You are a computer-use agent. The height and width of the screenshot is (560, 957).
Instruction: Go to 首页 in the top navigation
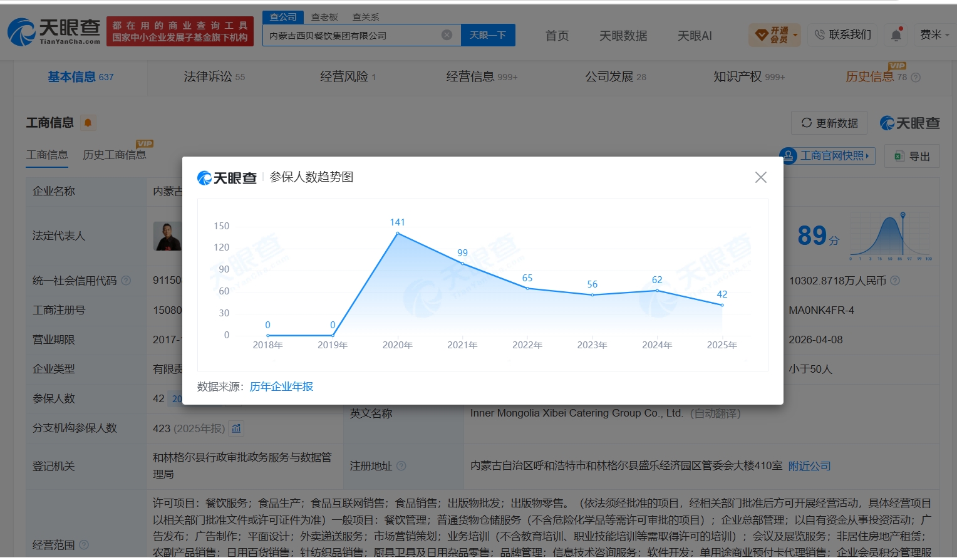(557, 36)
